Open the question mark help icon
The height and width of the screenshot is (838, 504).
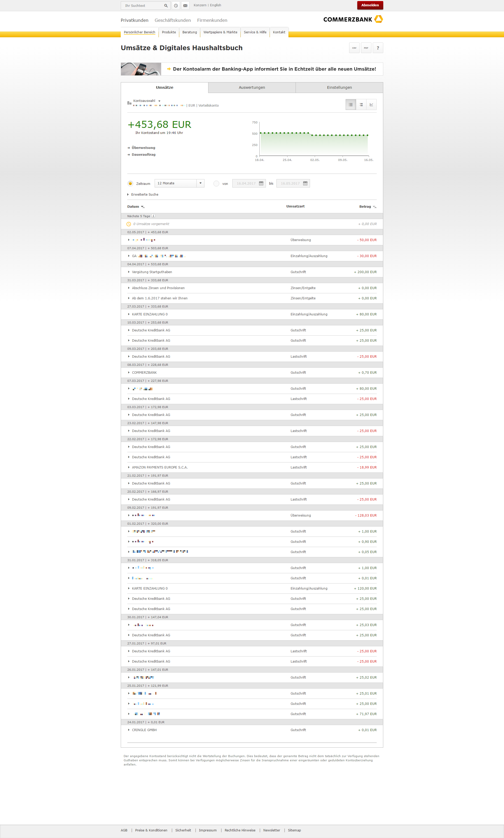point(378,48)
